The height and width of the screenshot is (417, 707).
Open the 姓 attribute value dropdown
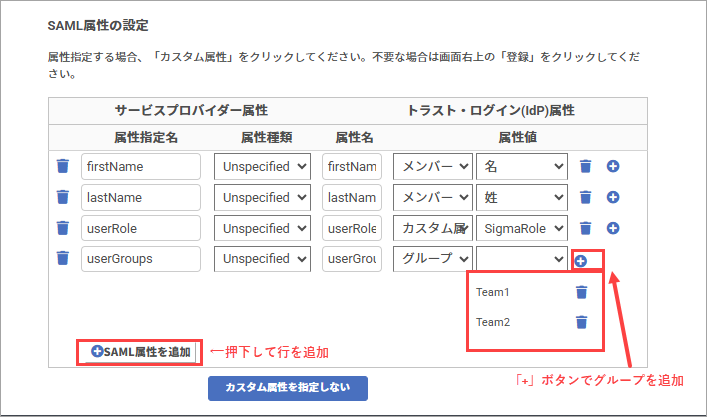522,197
